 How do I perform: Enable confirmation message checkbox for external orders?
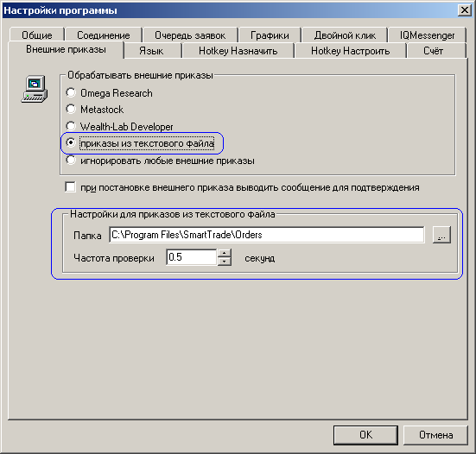(70, 186)
